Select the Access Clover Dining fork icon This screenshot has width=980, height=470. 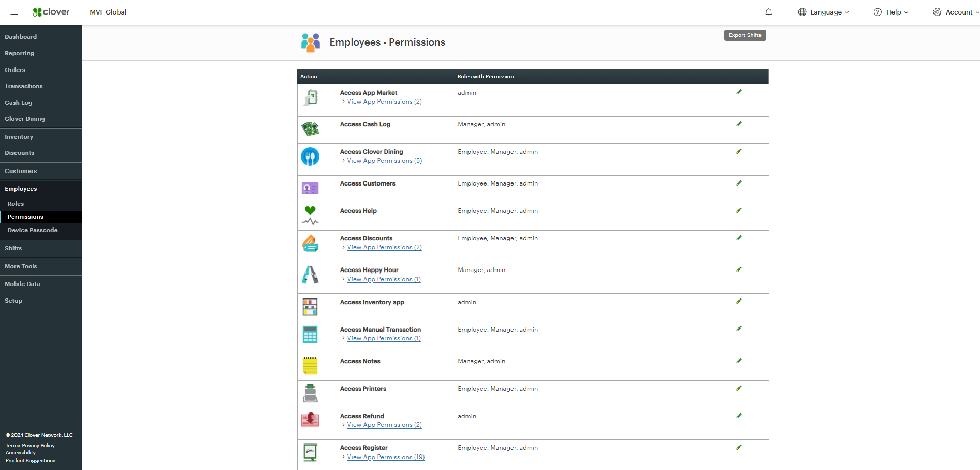point(310,156)
